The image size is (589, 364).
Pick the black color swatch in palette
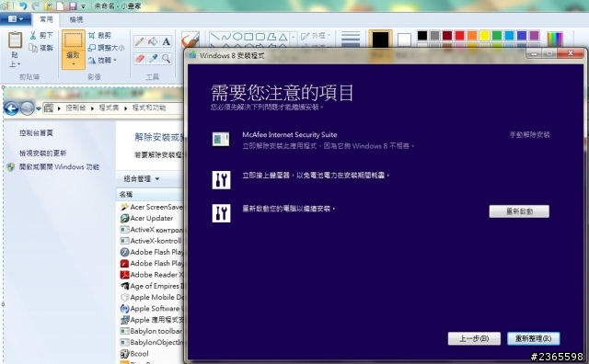(422, 35)
